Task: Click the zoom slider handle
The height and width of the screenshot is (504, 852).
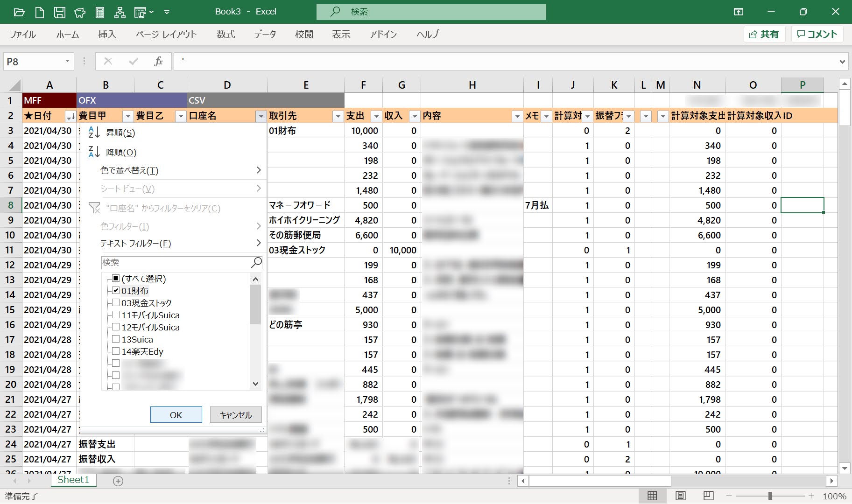Action: [x=770, y=496]
